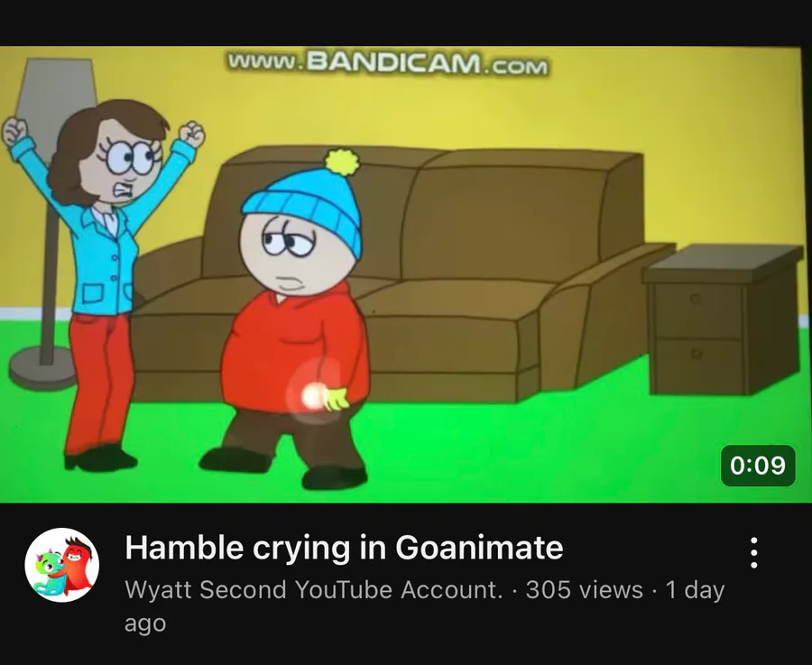This screenshot has height=665, width=812.
Task: Click the brown side table with drawers
Action: [724, 319]
